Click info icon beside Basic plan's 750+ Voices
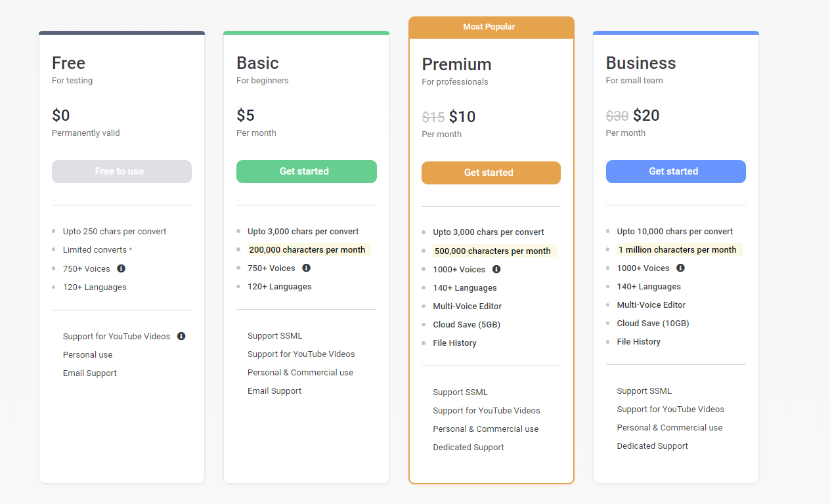 click(x=306, y=268)
